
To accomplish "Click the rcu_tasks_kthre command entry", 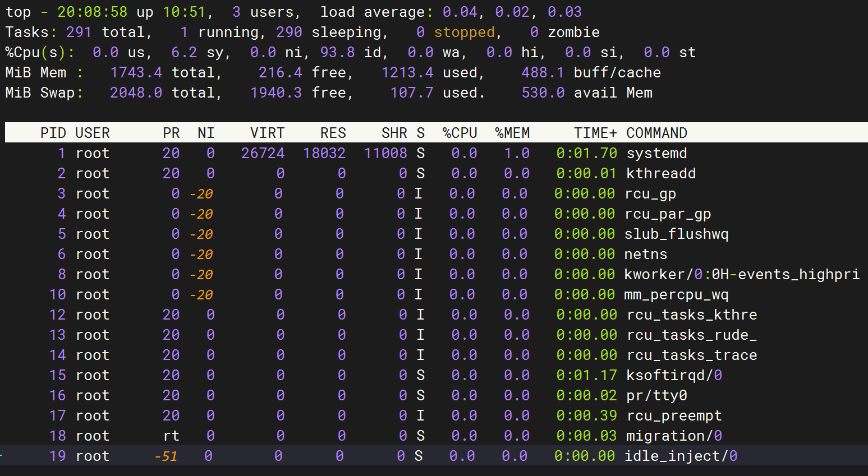I will pyautogui.click(x=692, y=315).
